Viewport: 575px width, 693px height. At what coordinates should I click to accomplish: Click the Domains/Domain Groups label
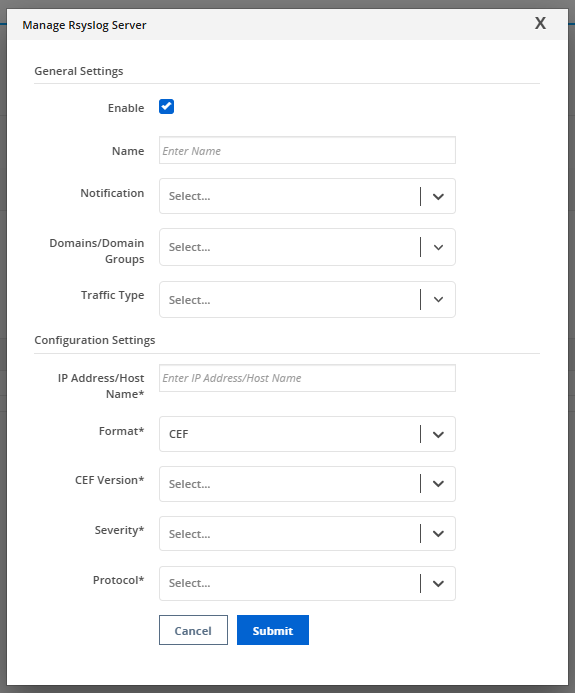pos(97,251)
